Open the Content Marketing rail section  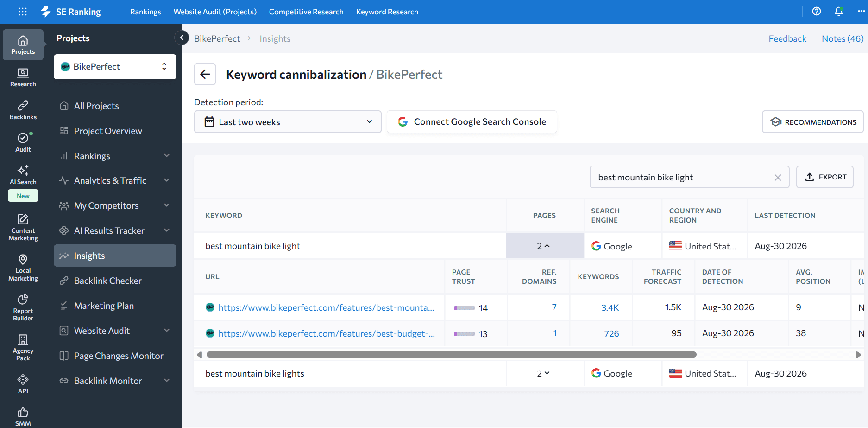tap(23, 227)
